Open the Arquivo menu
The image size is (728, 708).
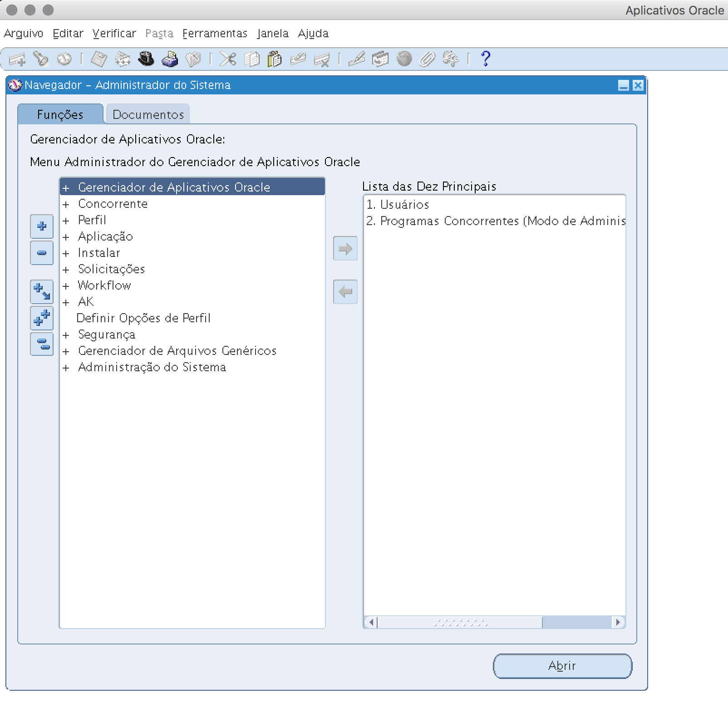(24, 34)
